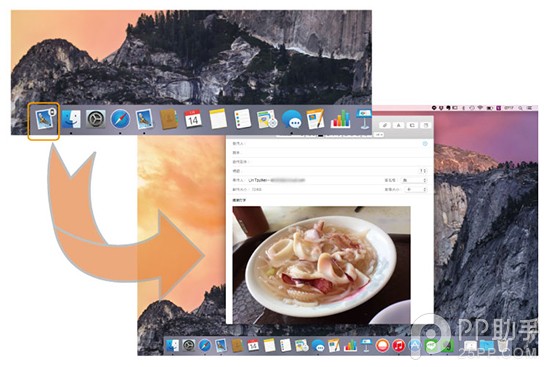The width and height of the screenshot is (550, 367).
Task: Launch Pages from the enlarged upper dock
Action: pos(315,119)
